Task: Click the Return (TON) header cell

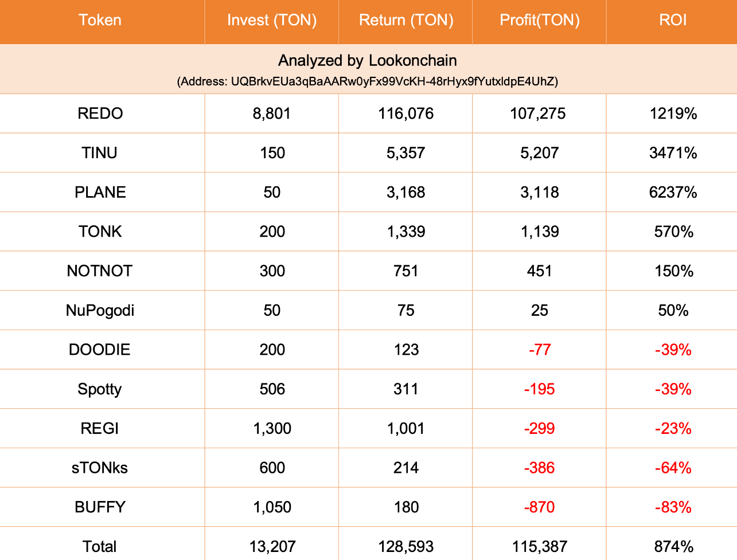Action: [x=406, y=20]
